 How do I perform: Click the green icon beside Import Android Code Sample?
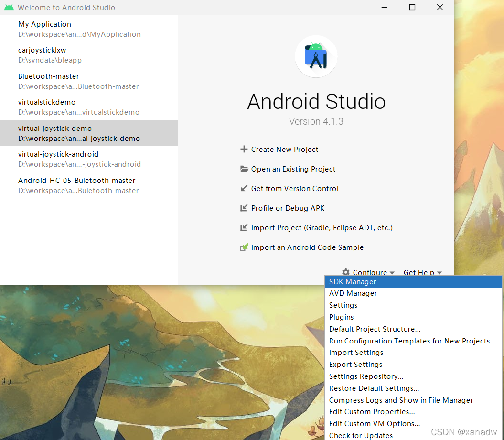(244, 247)
